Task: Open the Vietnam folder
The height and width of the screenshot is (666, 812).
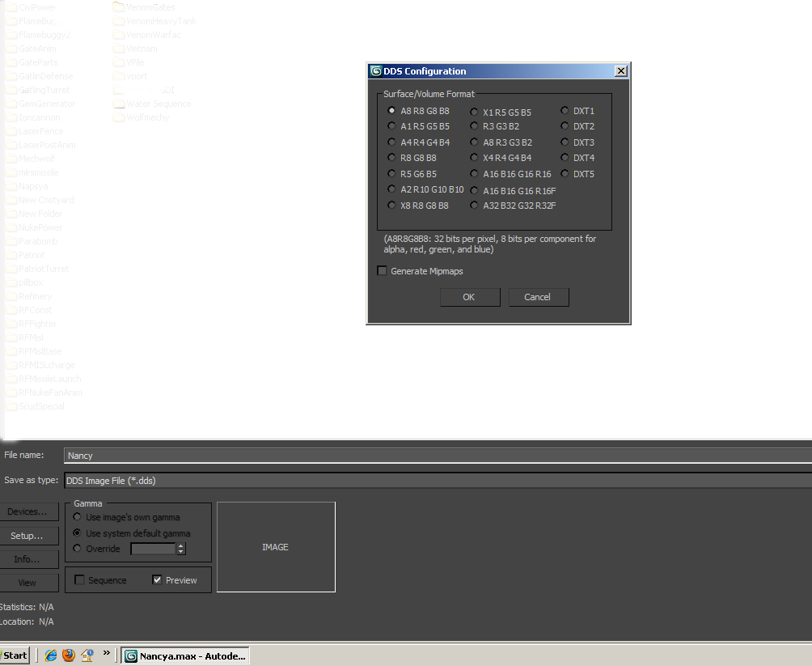Action: click(x=135, y=49)
